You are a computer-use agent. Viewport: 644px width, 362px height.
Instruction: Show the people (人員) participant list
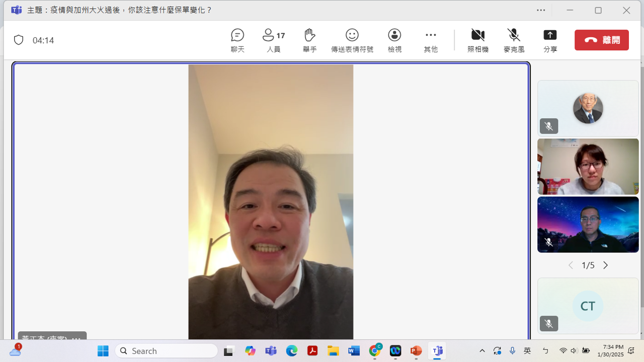pyautogui.click(x=273, y=40)
